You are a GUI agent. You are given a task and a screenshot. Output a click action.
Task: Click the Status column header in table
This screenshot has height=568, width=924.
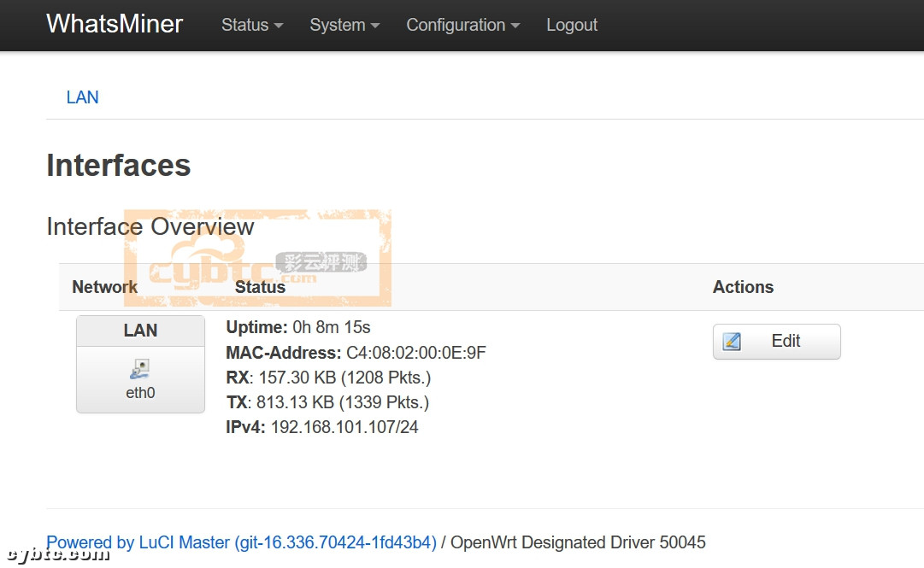pos(260,287)
